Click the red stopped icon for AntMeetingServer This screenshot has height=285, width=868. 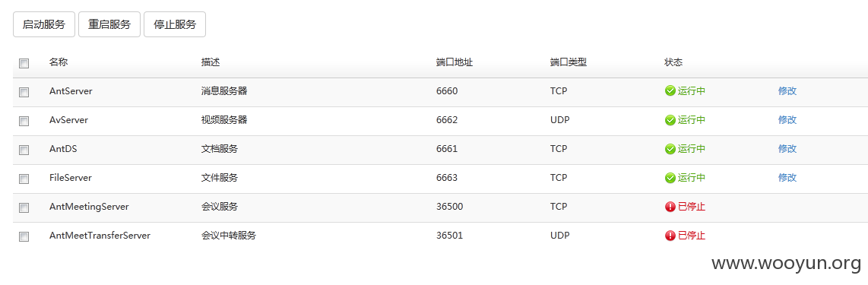pyautogui.click(x=670, y=207)
